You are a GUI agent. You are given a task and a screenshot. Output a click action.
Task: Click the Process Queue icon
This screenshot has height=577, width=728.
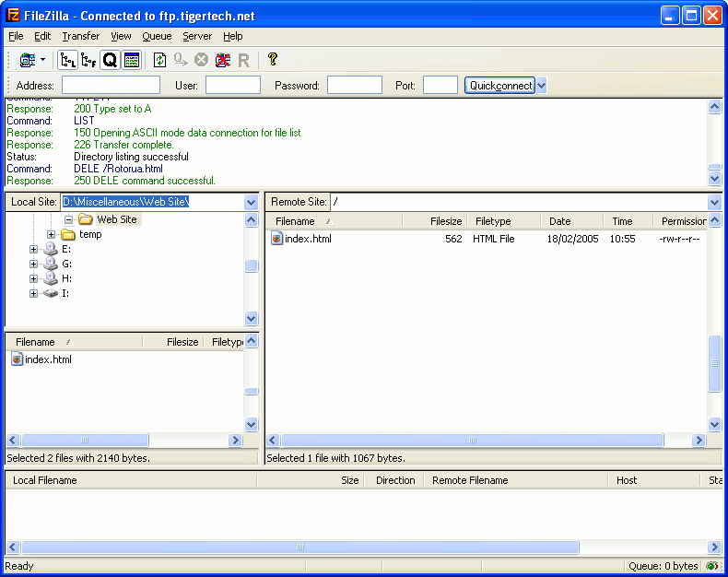tap(181, 60)
